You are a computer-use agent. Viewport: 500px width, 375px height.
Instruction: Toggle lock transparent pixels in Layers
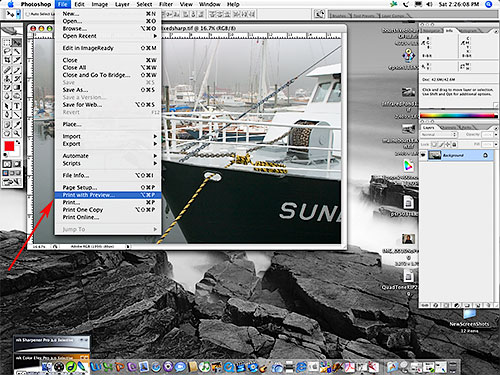point(434,144)
